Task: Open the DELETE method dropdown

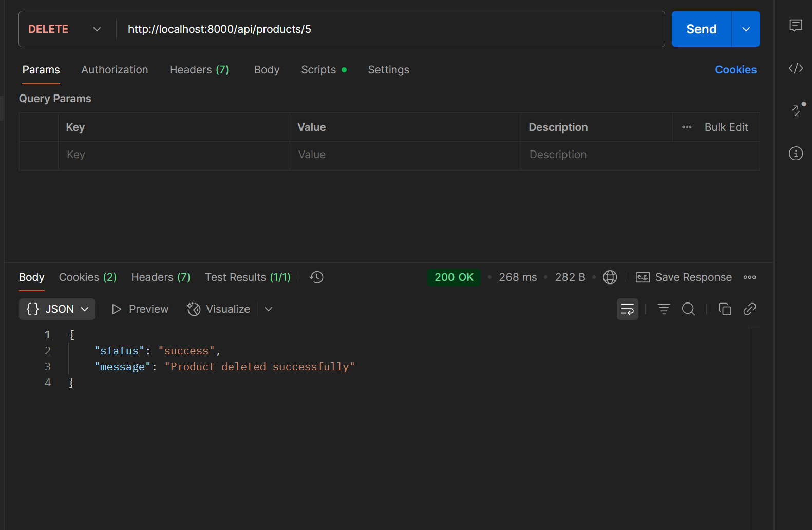Action: coord(65,29)
